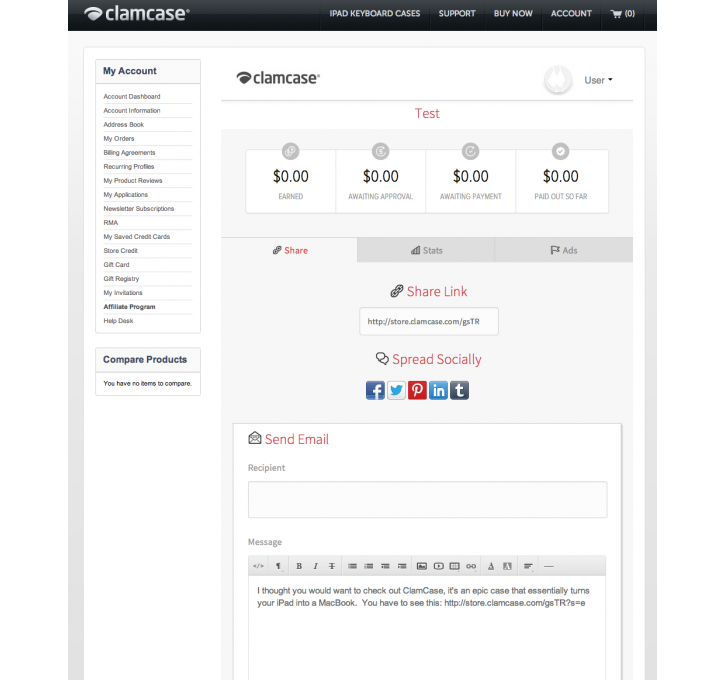Screen dimensions: 725x680
Task: Outdent the message text
Action: [385, 566]
